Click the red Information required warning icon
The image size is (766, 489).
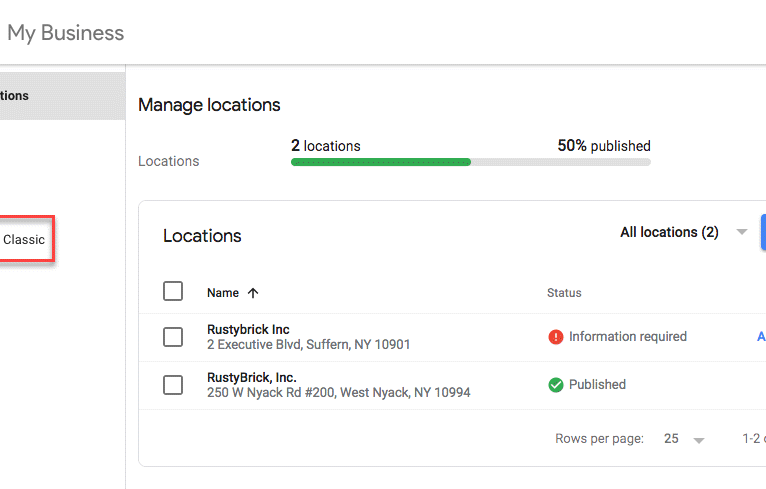click(x=556, y=337)
